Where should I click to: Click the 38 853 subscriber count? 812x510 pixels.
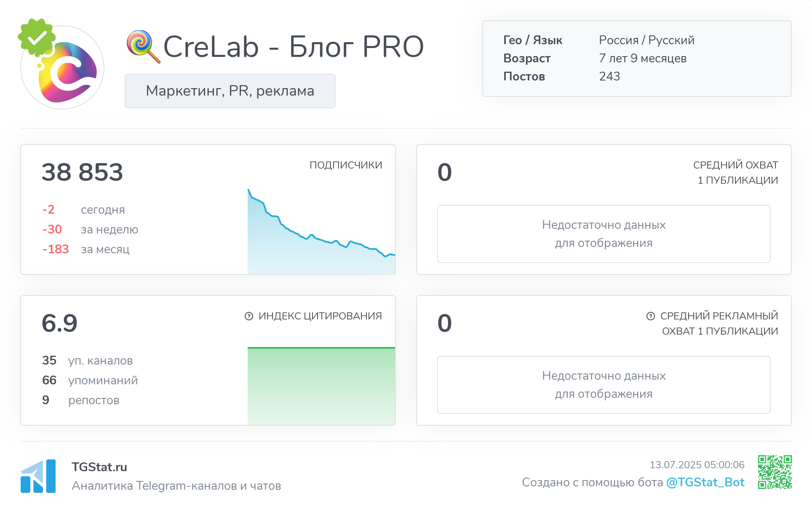(x=82, y=172)
